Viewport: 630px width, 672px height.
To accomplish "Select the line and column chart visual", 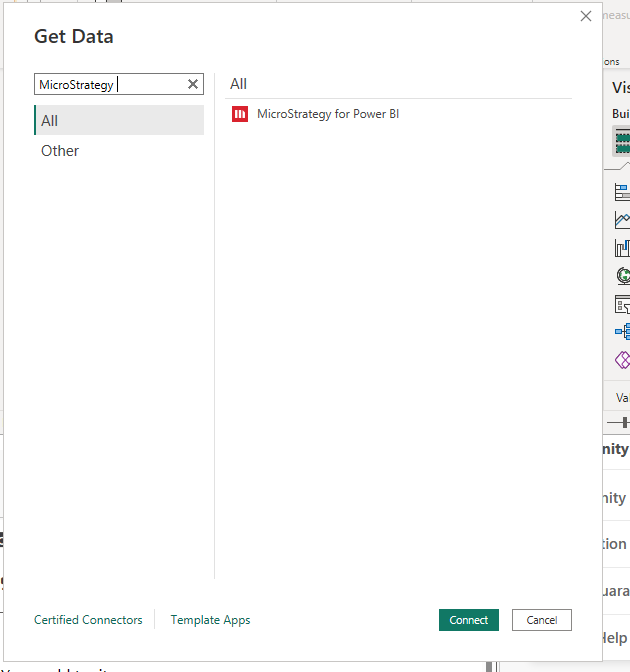I will pyautogui.click(x=622, y=248).
